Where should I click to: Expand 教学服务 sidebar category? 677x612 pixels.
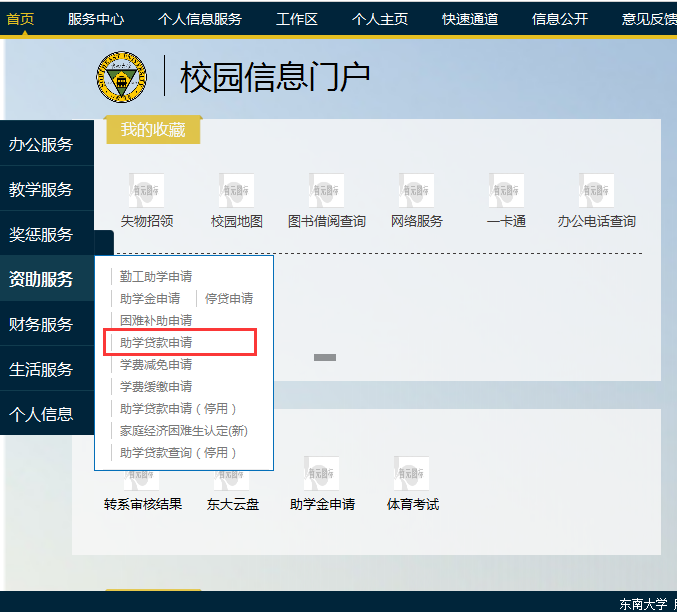tap(42, 190)
